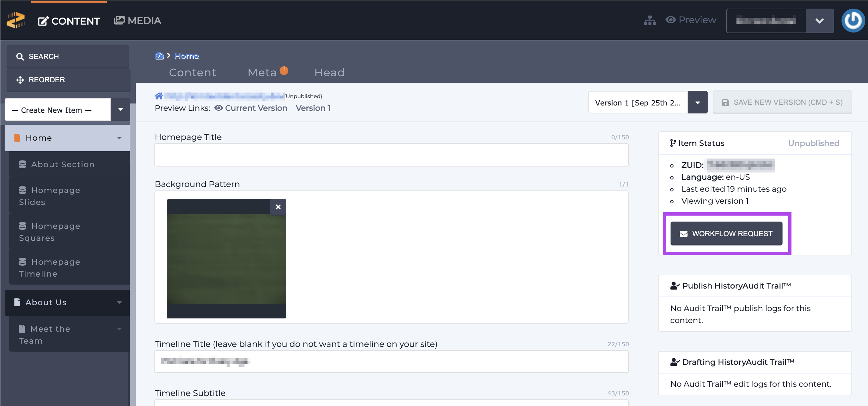Screen dimensions: 868x406
Task: Click the 'Unpublished' status text
Action: (x=813, y=143)
